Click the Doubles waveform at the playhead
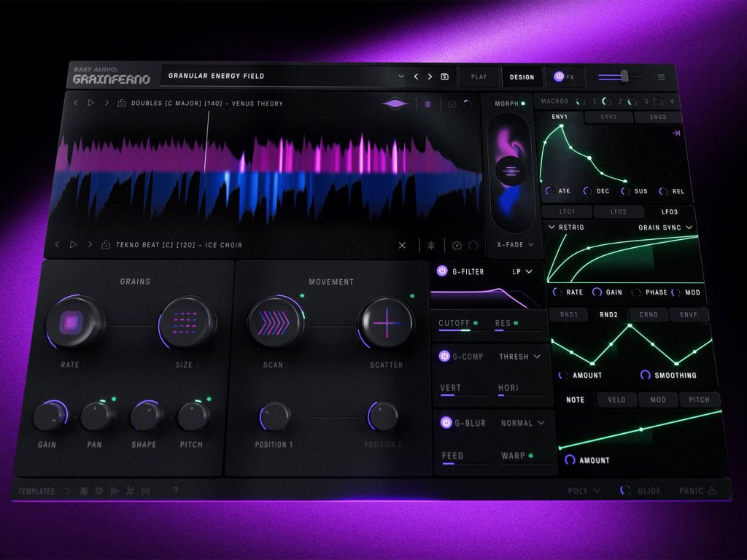 tap(206, 142)
